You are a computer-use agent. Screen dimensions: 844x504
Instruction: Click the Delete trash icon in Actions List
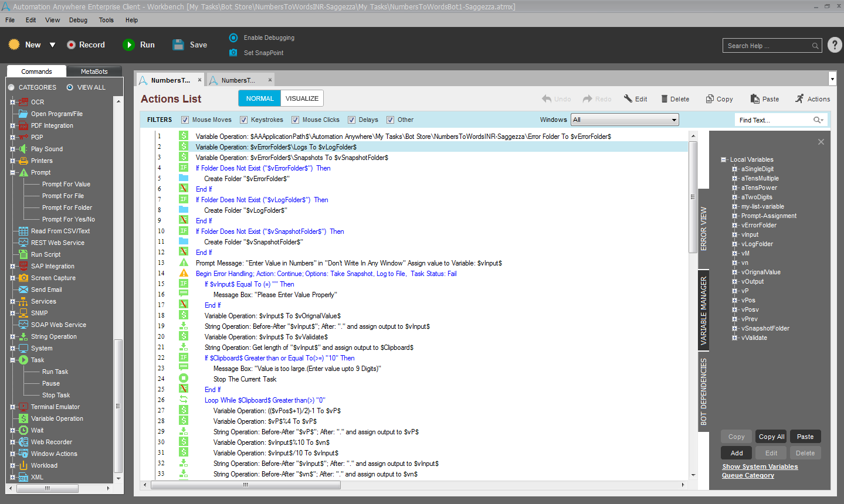665,99
